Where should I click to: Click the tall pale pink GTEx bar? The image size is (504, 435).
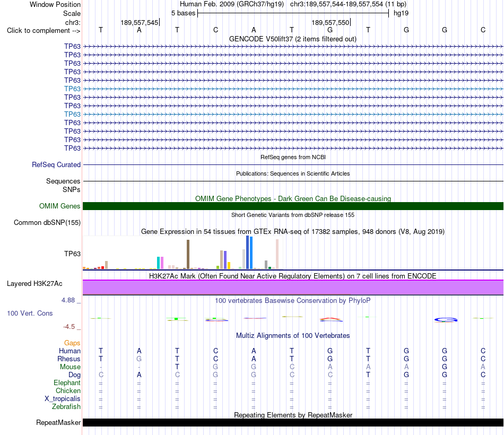pyautogui.click(x=277, y=254)
